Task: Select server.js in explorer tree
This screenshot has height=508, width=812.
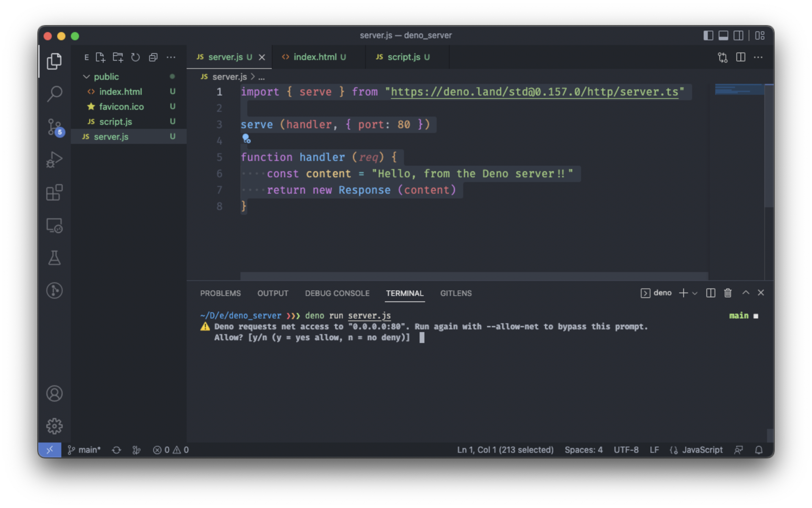Action: pyautogui.click(x=128, y=137)
